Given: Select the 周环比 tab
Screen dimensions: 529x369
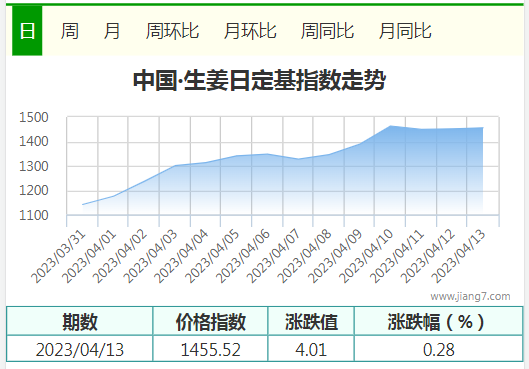Looking at the screenshot, I should pyautogui.click(x=172, y=31).
